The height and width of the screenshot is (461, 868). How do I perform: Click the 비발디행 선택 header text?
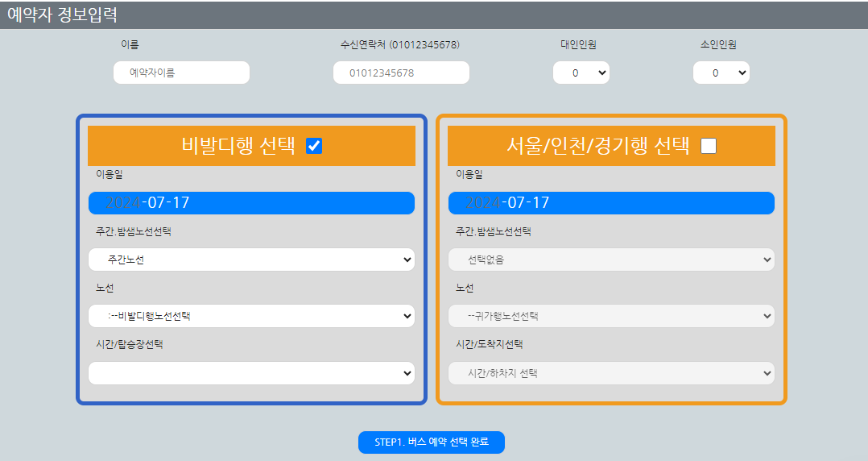[x=238, y=146]
